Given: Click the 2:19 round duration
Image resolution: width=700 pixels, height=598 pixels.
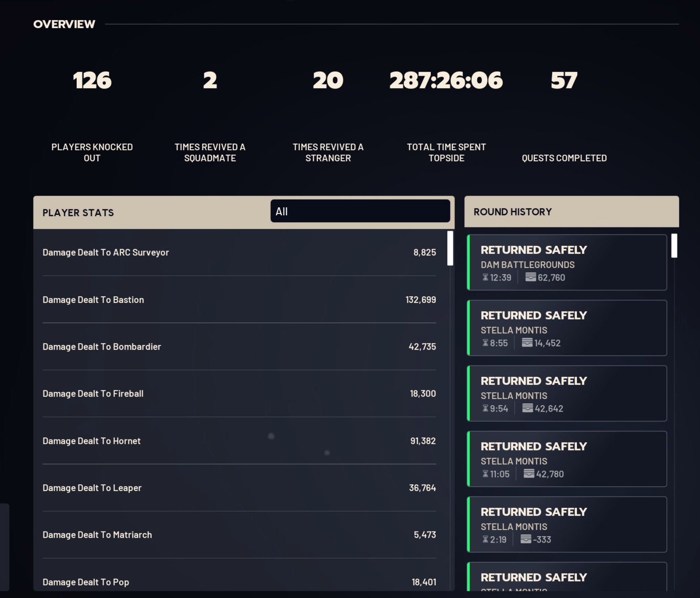Looking at the screenshot, I should point(498,540).
